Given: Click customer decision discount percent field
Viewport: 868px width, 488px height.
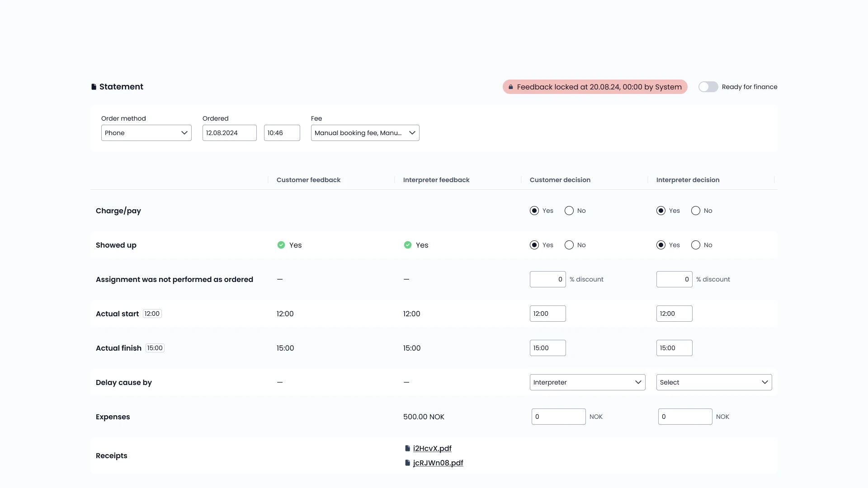Looking at the screenshot, I should coord(548,279).
